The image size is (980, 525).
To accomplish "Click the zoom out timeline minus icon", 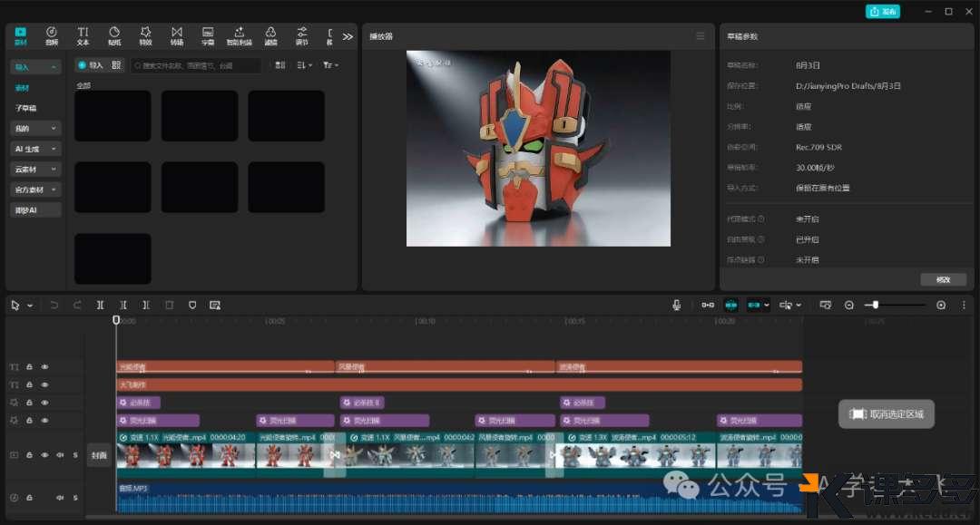I will 849,306.
